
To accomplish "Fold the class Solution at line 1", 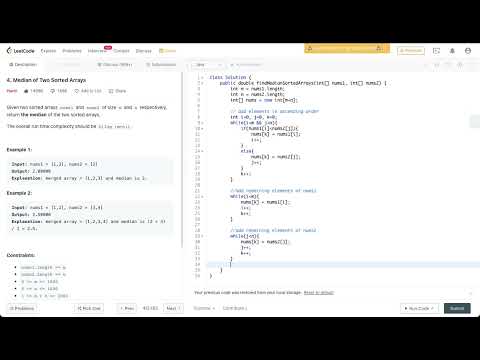I will 202,77.
